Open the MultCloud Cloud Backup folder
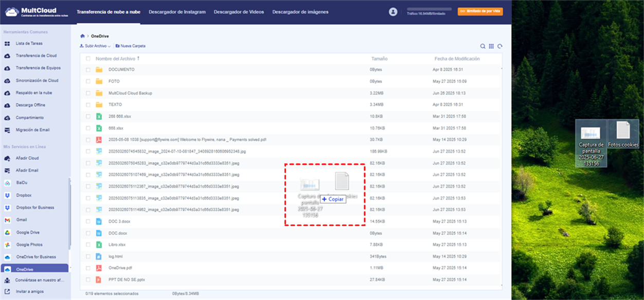 pos(130,93)
